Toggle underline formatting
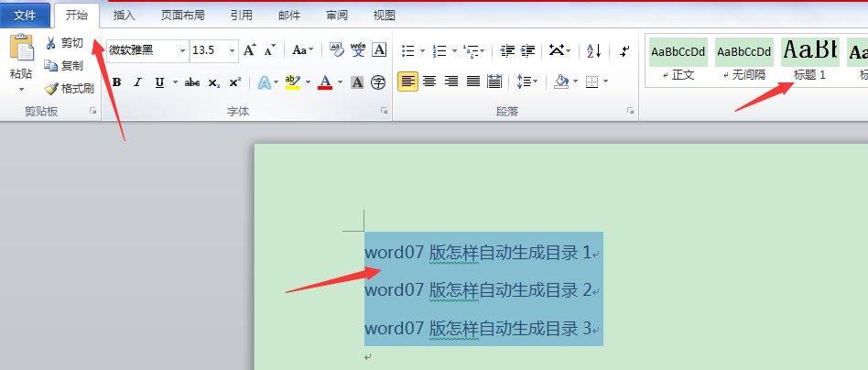868x370 pixels. (159, 82)
